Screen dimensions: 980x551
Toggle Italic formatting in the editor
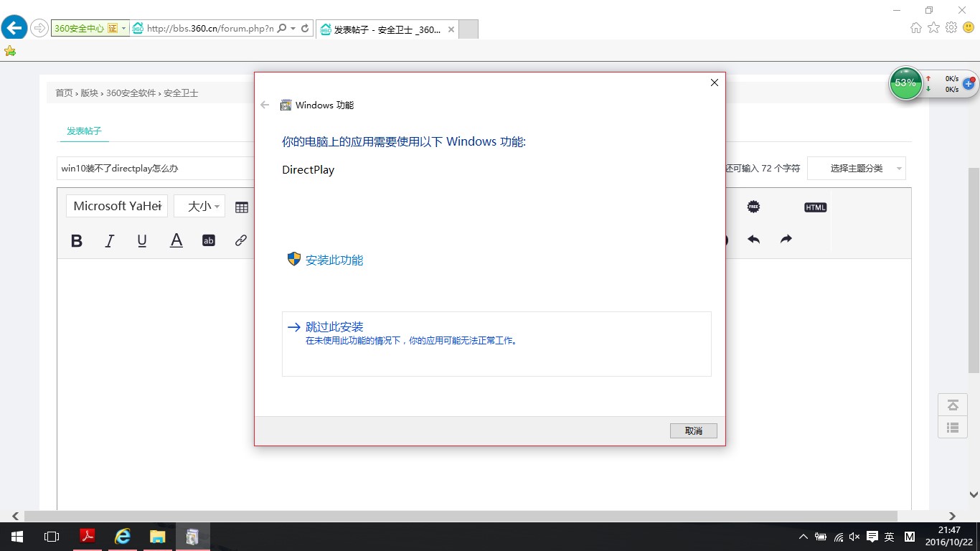click(110, 241)
